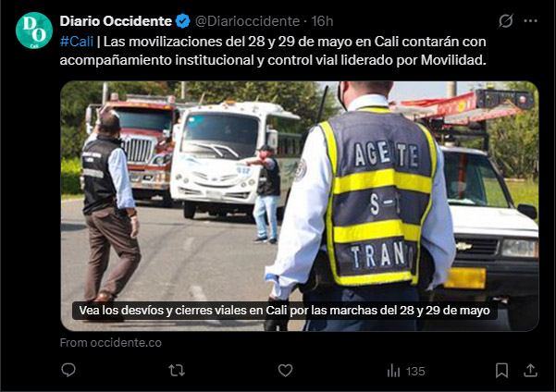This screenshot has height=392, width=556.
Task: Bookmark this Diario Occidente tweet
Action: 501,371
